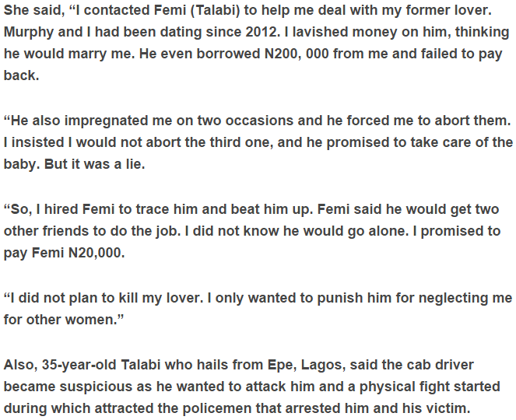This screenshot has width=516, height=420.
Task: Click the name "Murphy" starting second line
Action: click(29, 32)
